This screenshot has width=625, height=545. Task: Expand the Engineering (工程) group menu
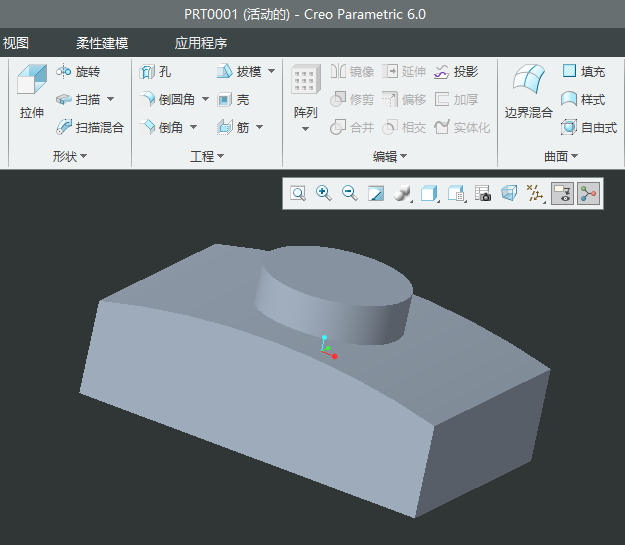(207, 156)
